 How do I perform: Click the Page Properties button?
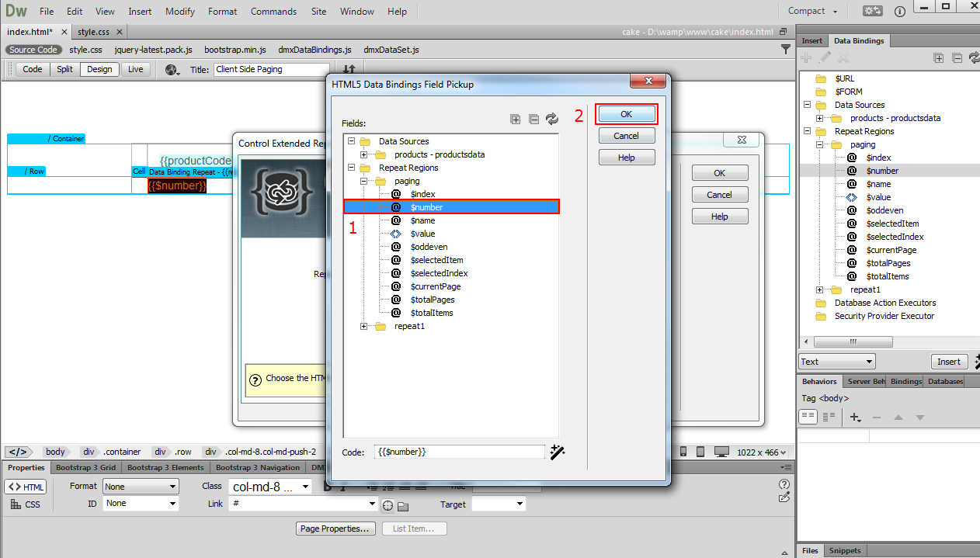tap(336, 529)
